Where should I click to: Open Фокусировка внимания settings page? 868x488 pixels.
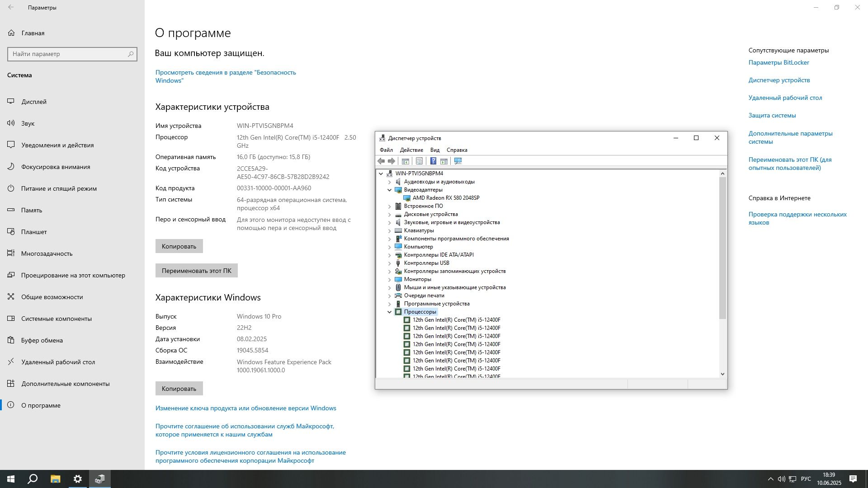pos(72,167)
